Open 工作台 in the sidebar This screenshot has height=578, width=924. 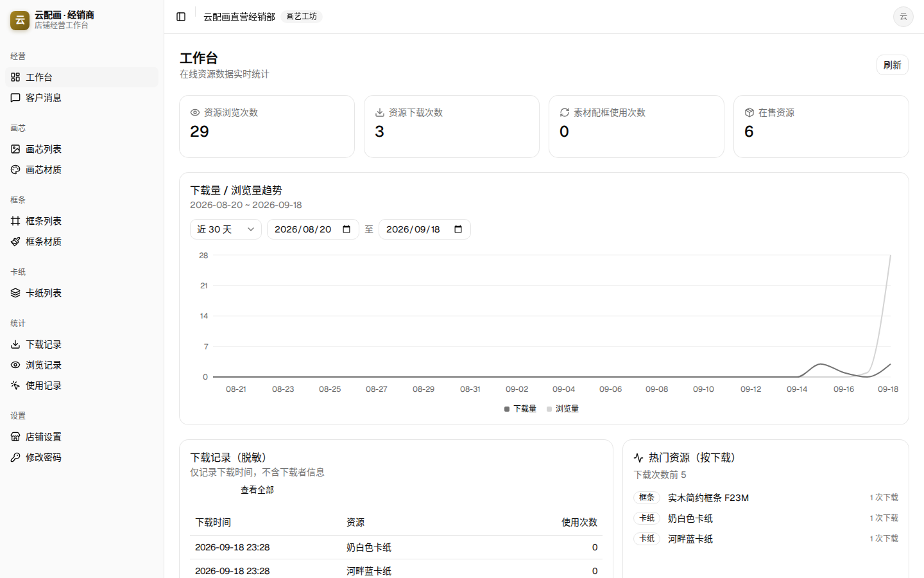coord(81,77)
